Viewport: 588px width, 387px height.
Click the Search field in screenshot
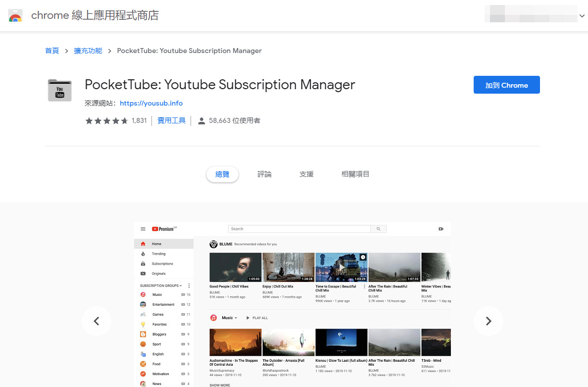coord(299,229)
